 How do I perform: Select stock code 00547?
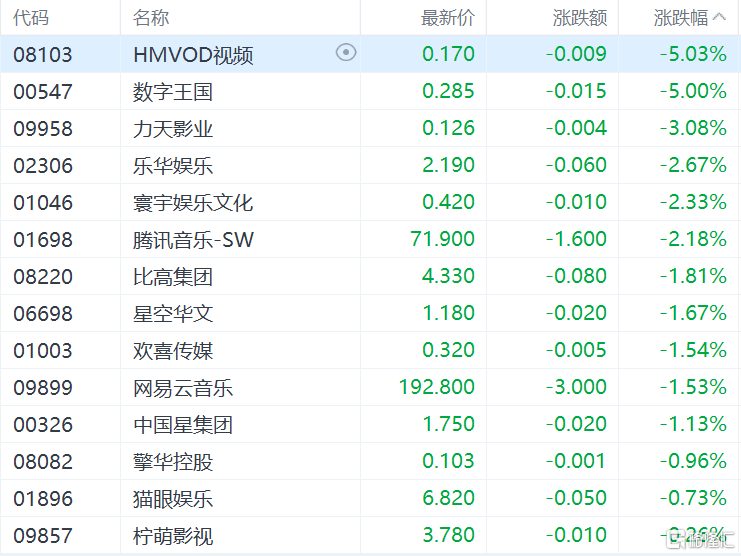[x=43, y=92]
